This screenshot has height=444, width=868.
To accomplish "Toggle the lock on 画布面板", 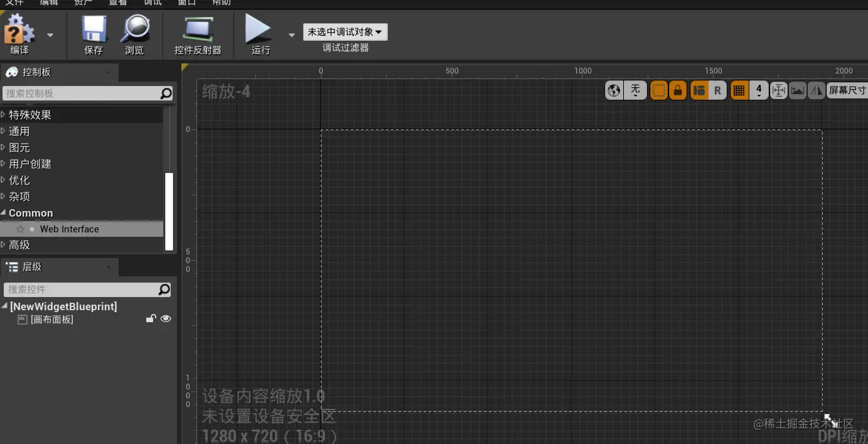I will pyautogui.click(x=151, y=319).
